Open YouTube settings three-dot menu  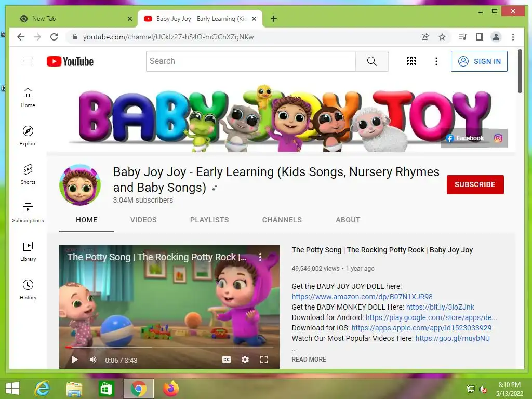[436, 61]
